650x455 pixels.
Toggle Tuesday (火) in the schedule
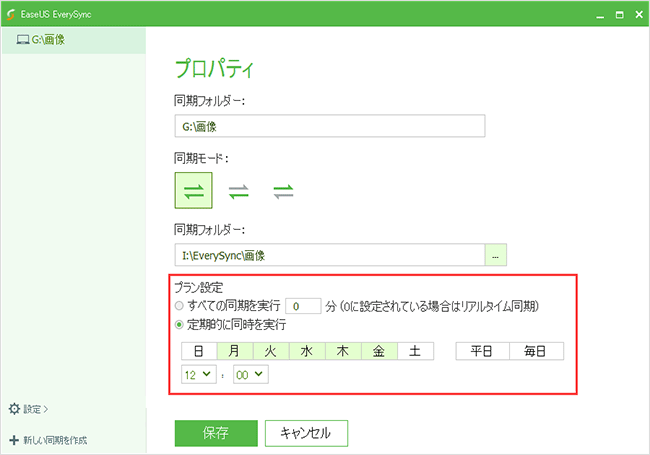(271, 351)
